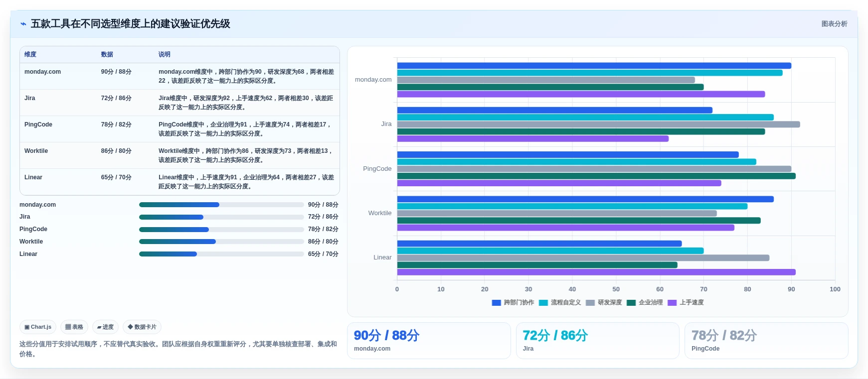Click the lightning icon beside the panel title
Image resolution: width=868 pixels, height=379 pixels.
point(23,24)
